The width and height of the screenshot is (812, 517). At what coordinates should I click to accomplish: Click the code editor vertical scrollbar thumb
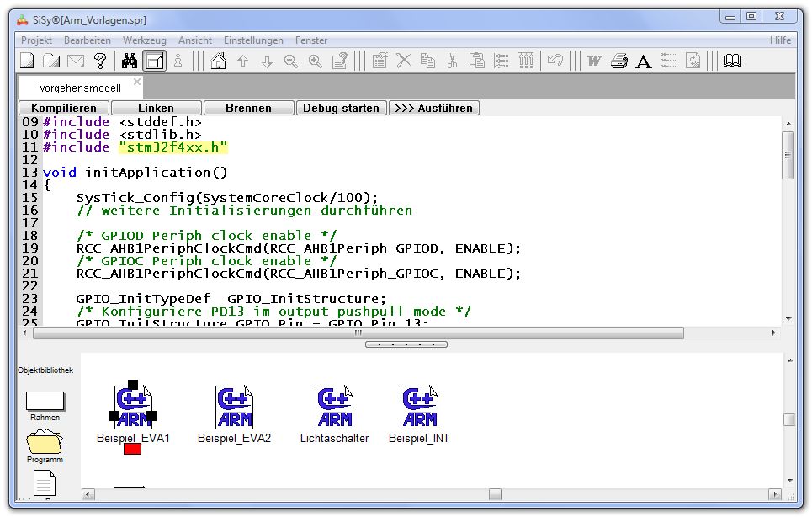[x=788, y=156]
